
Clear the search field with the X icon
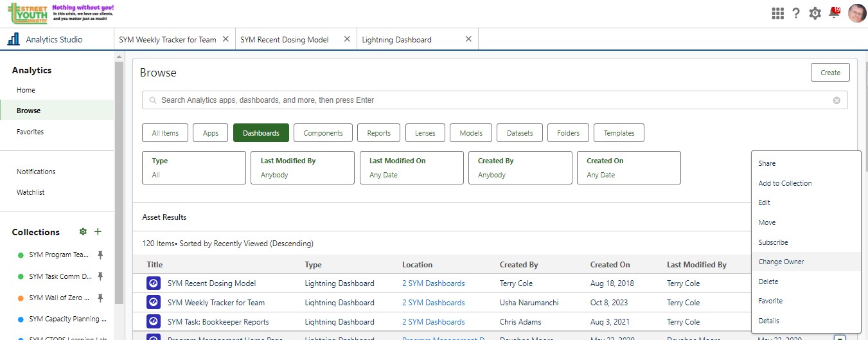(837, 100)
